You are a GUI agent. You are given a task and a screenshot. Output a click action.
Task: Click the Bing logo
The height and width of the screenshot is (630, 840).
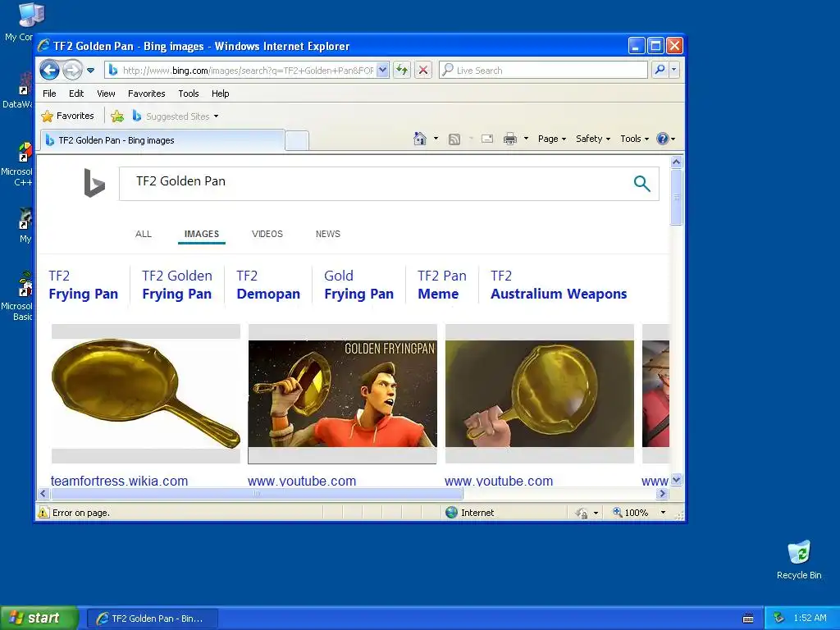click(94, 183)
